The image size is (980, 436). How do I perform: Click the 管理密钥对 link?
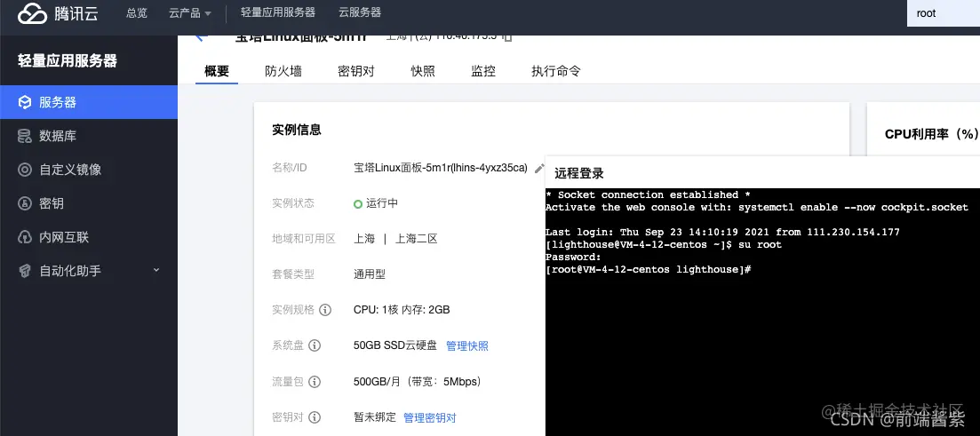coord(430,418)
